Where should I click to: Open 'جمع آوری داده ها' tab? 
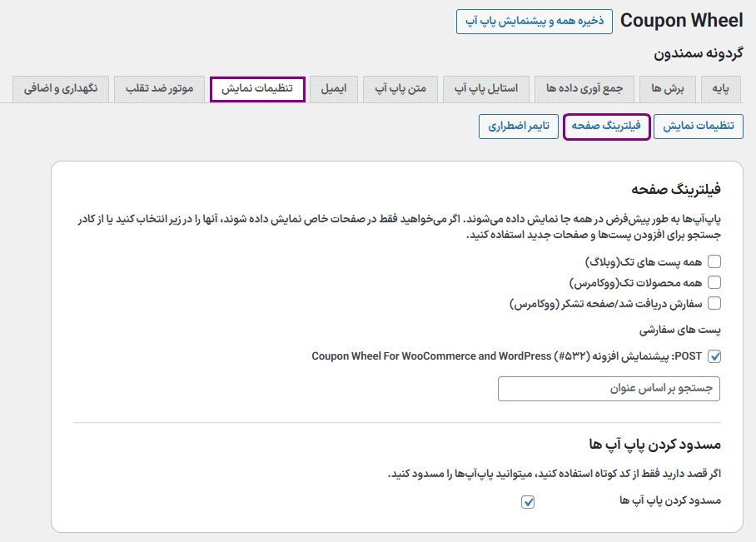click(x=584, y=89)
